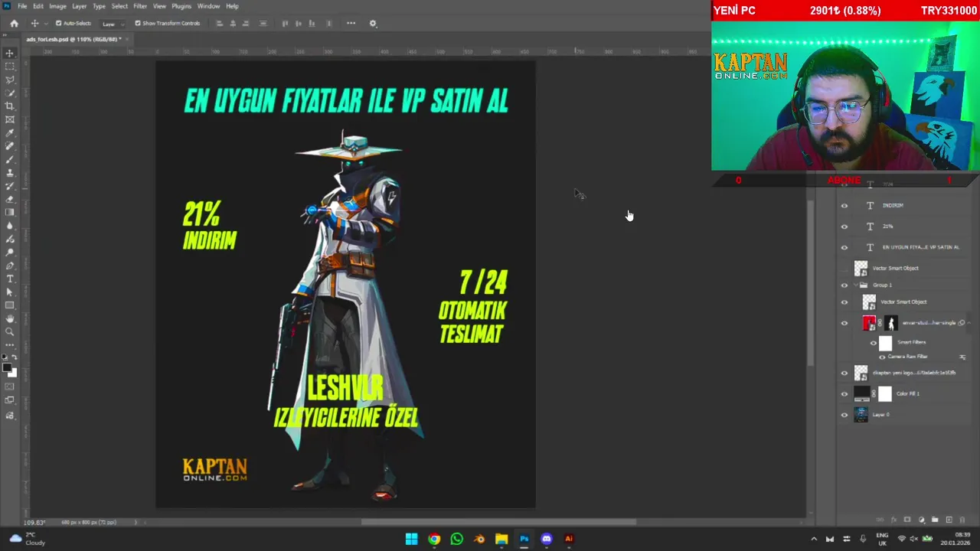Hide the 21% text layer
The image size is (980, 551).
pos(844,227)
